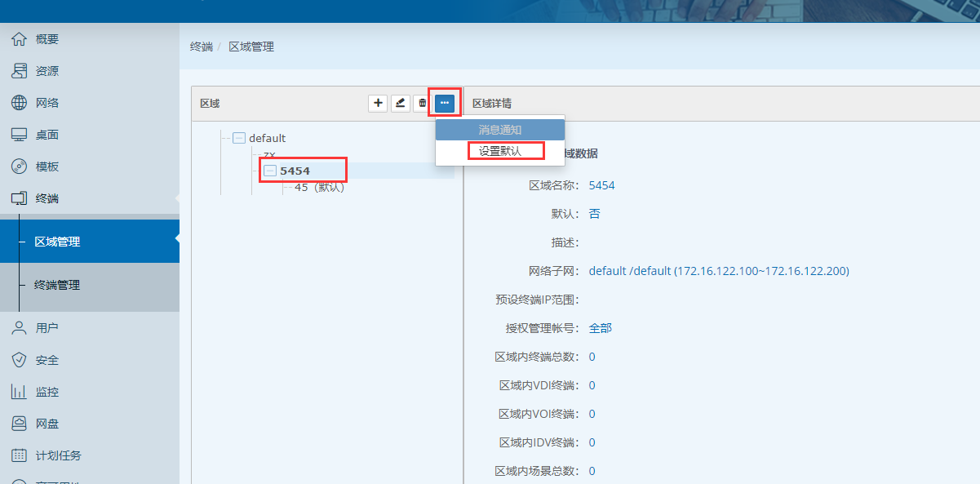Click the add region plus icon

[378, 103]
